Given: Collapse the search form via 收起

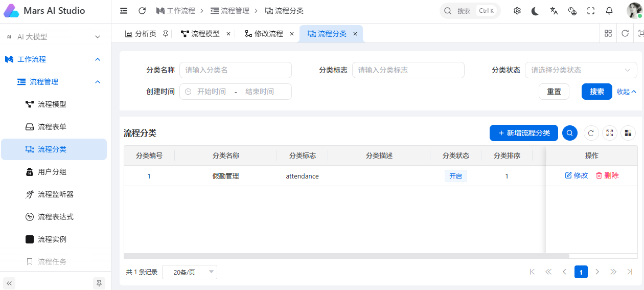Looking at the screenshot, I should click(x=626, y=92).
